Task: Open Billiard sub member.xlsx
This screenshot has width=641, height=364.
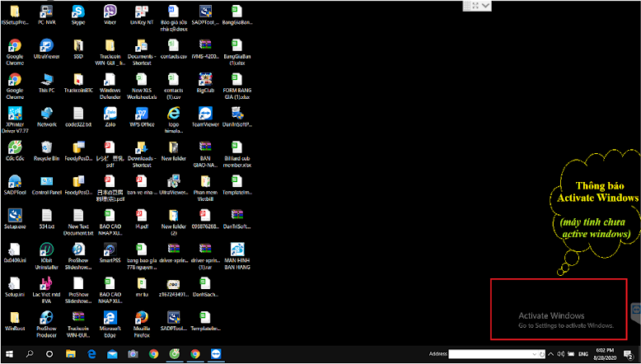Action: pyautogui.click(x=237, y=154)
